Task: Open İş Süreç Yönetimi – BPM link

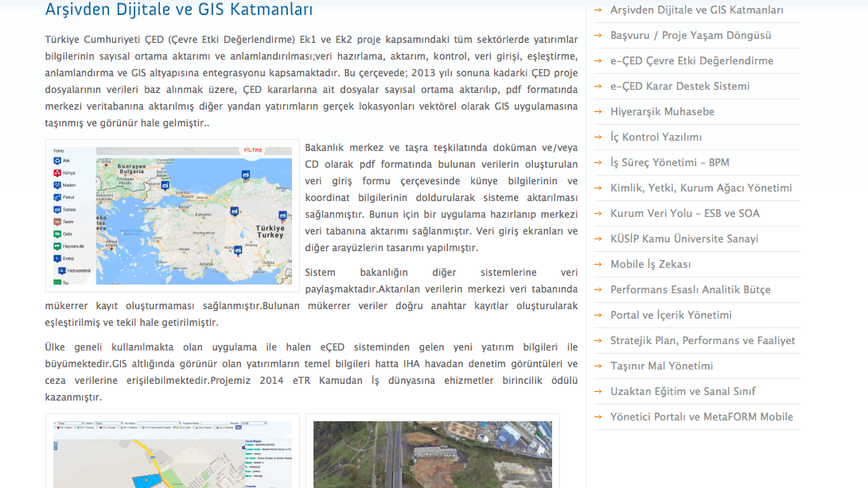Action: tap(669, 162)
